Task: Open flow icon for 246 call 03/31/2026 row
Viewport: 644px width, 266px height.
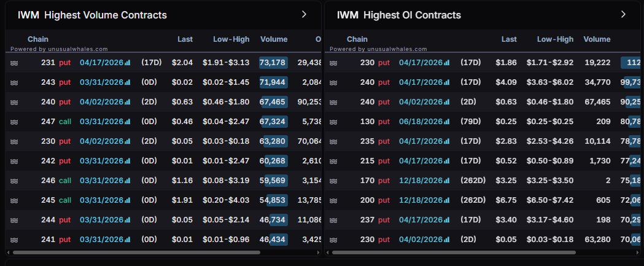Action: [x=14, y=181]
